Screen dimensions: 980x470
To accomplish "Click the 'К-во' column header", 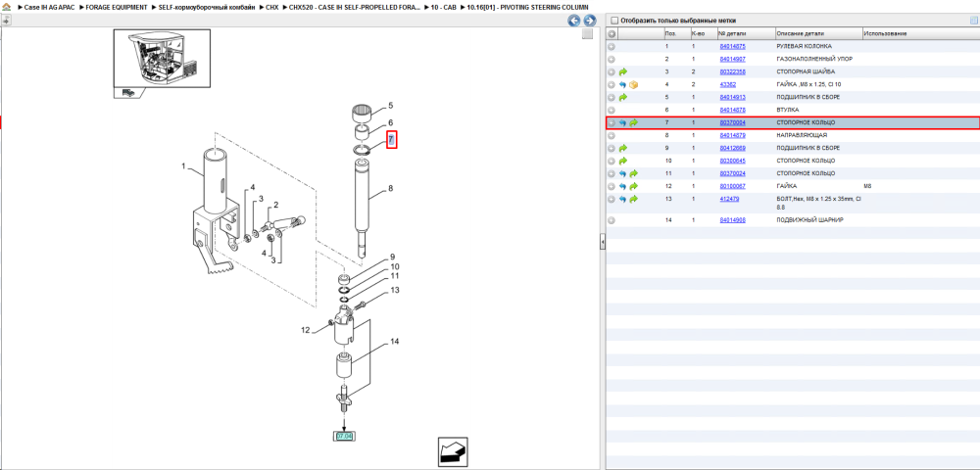I will (x=698, y=33).
